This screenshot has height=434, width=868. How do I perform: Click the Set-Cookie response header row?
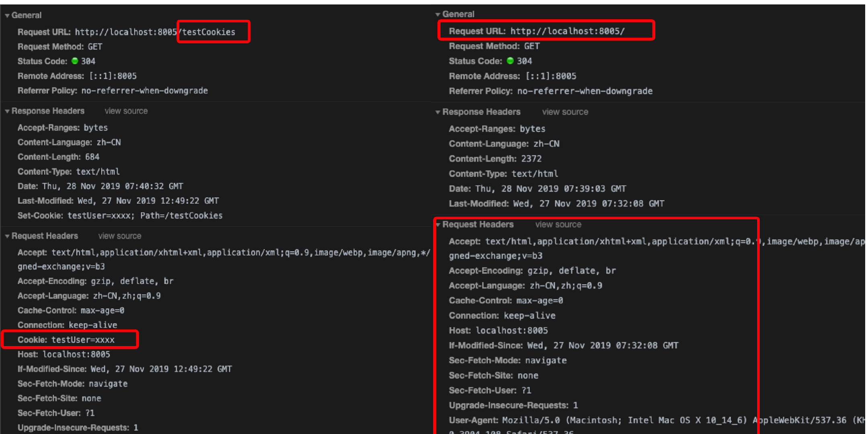(120, 216)
